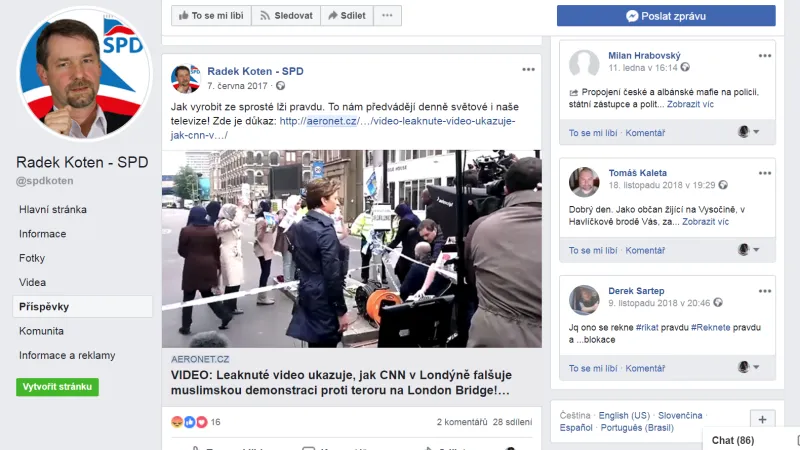Click Radek Koten's small post avatar
Image resolution: width=800 pixels, height=450 pixels.
[x=185, y=78]
